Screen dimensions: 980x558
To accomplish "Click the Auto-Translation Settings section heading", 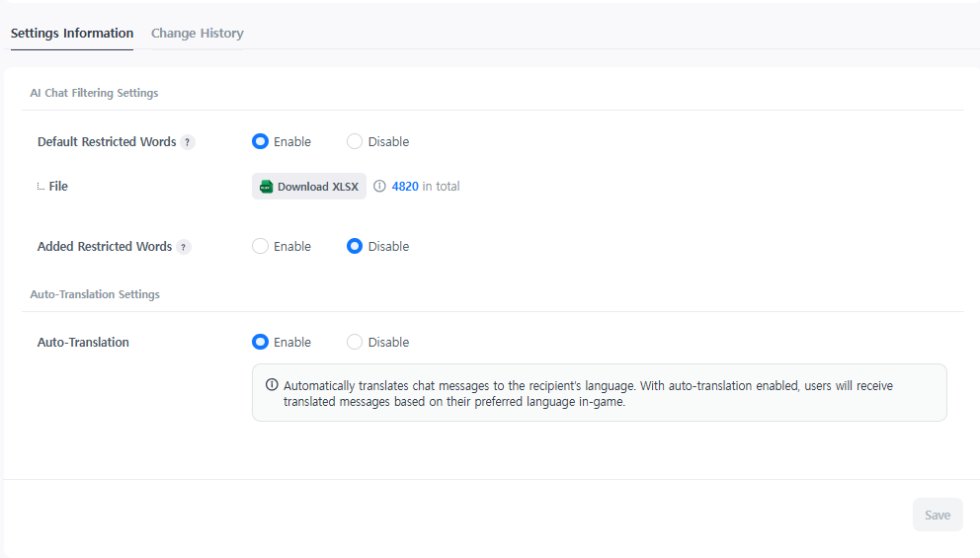I will tap(95, 294).
